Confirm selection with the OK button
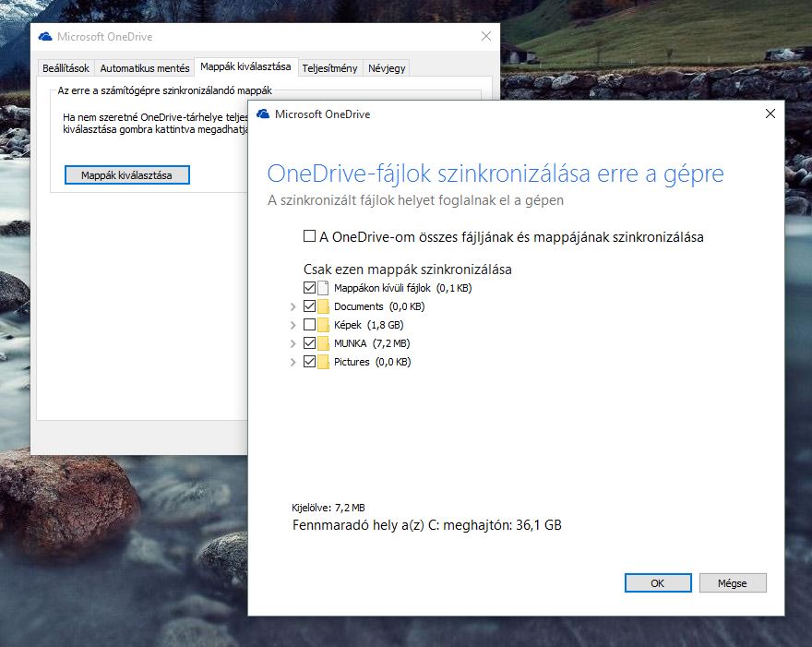This screenshot has height=647, width=812. click(657, 583)
